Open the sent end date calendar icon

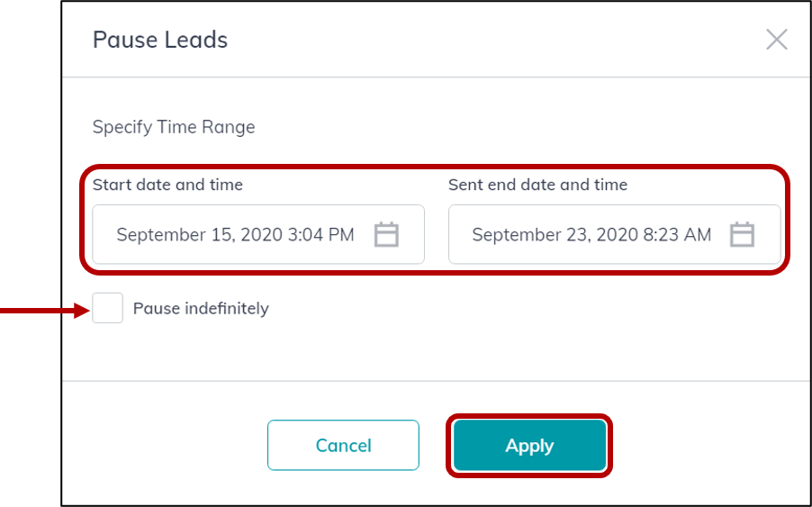pyautogui.click(x=742, y=234)
